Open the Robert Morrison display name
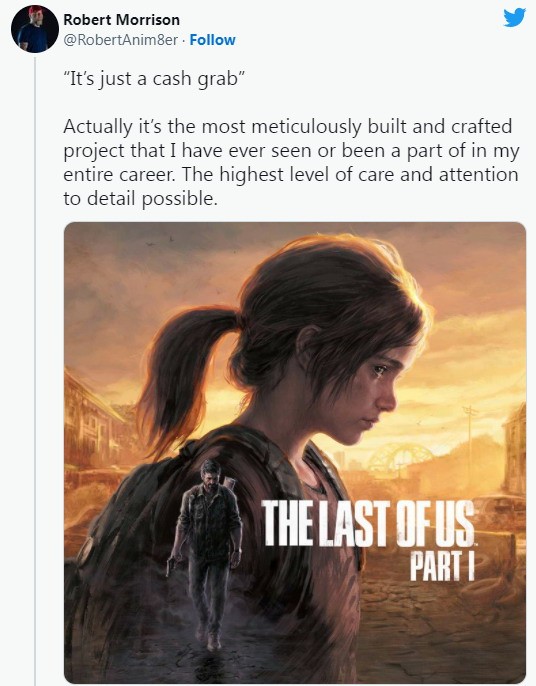Image resolution: width=536 pixels, height=686 pixels. (122, 20)
